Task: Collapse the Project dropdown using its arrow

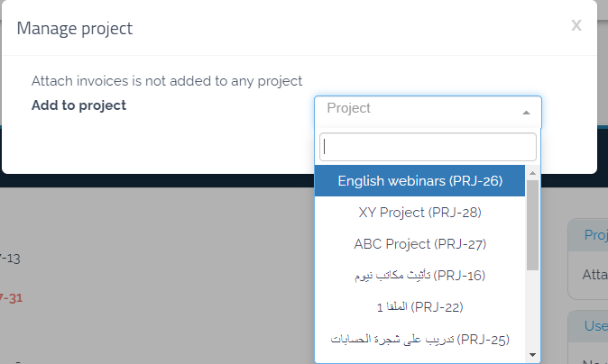Action: click(x=526, y=113)
